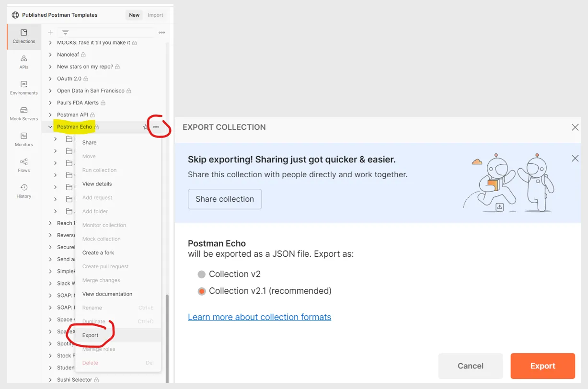This screenshot has height=389, width=588.
Task: Collapse the Postman Echo collection
Action: (50, 127)
